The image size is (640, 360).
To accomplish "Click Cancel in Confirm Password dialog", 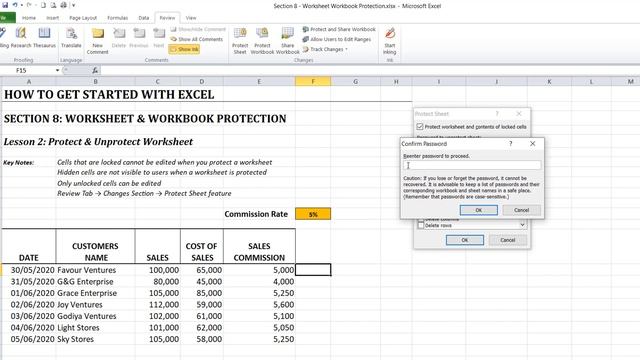I will click(x=522, y=210).
